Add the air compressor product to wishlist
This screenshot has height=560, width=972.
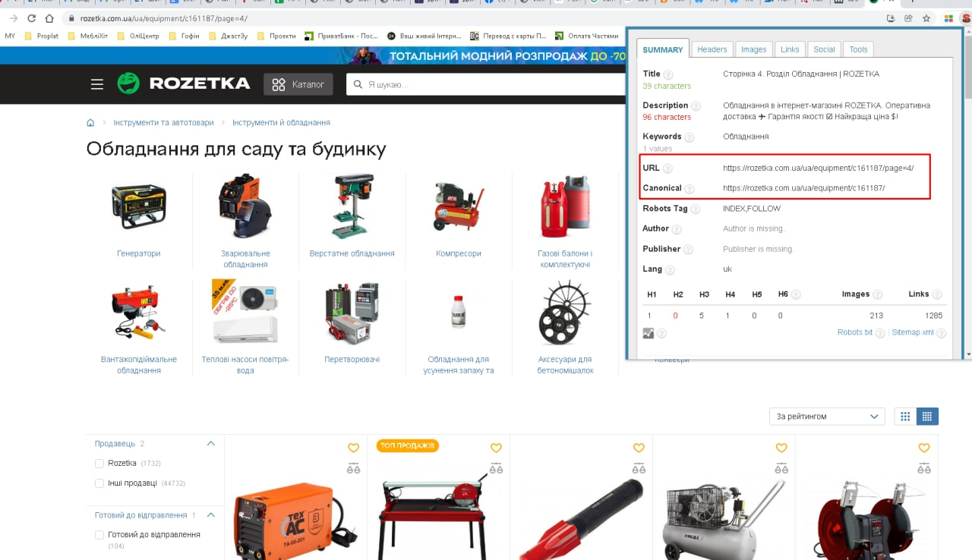click(781, 448)
